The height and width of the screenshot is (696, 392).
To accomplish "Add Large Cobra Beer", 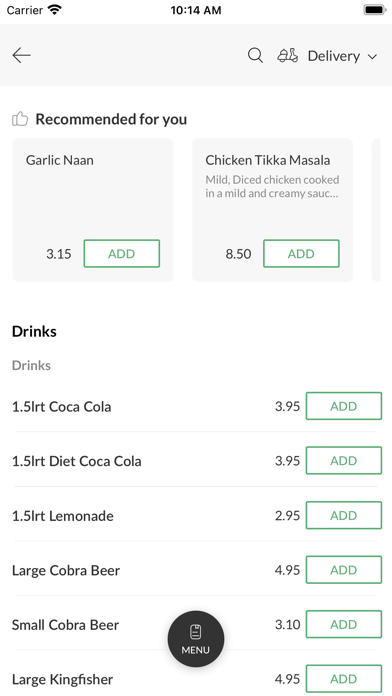I will [x=344, y=569].
